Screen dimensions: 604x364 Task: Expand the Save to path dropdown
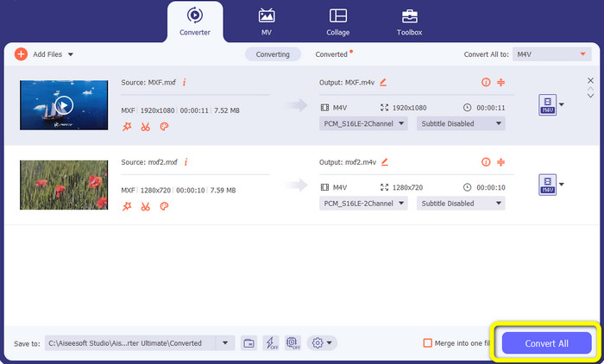point(225,342)
